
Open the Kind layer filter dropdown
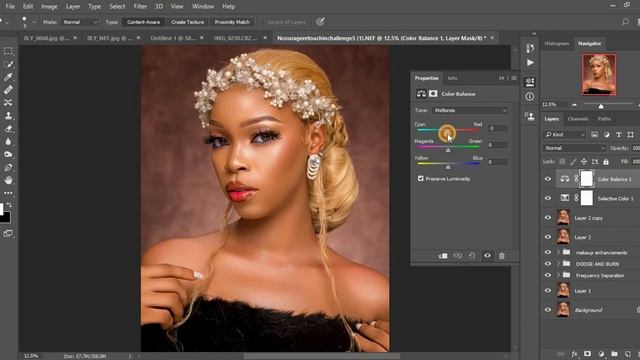[565, 134]
